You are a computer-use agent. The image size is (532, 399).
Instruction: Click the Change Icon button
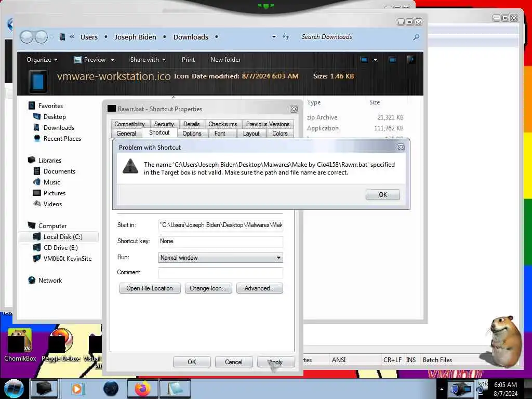coord(208,288)
